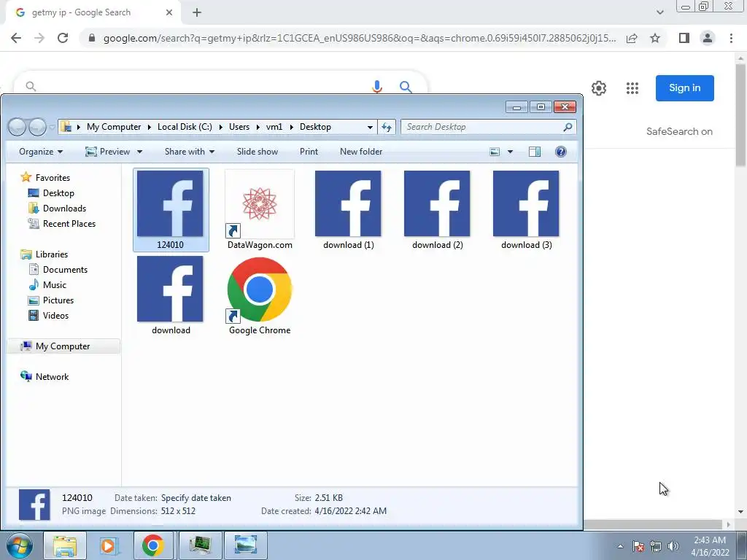Toggle the Chrome side panel
This screenshot has width=747, height=560.
pyautogui.click(x=684, y=38)
